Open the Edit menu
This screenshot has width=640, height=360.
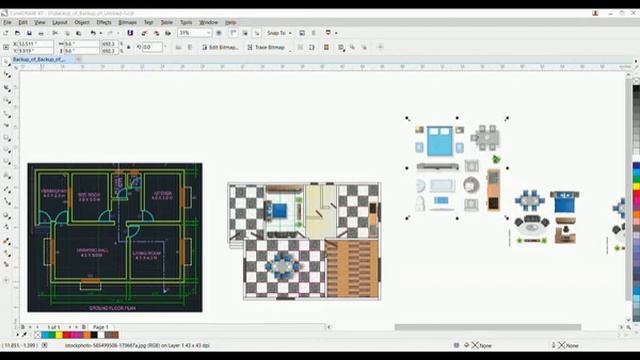[23, 22]
